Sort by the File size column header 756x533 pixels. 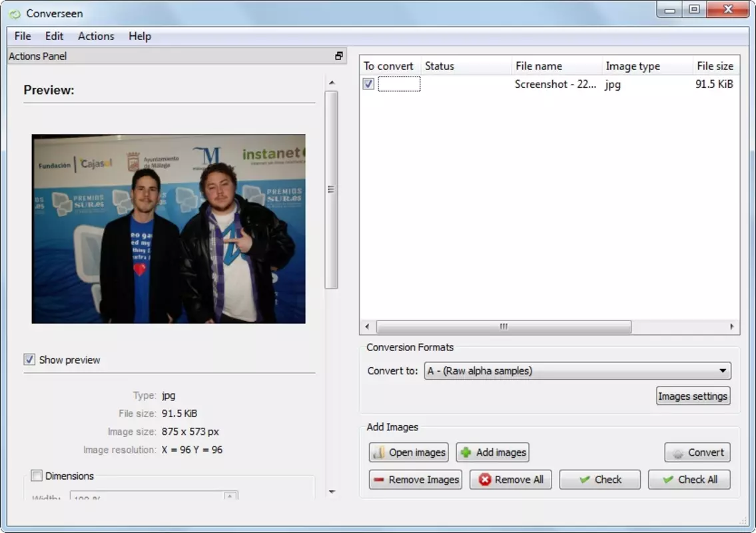[715, 66]
